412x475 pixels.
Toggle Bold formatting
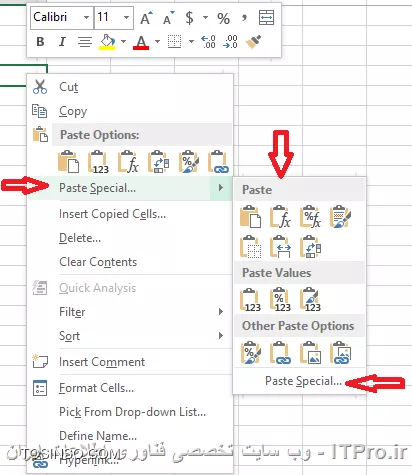[40, 42]
